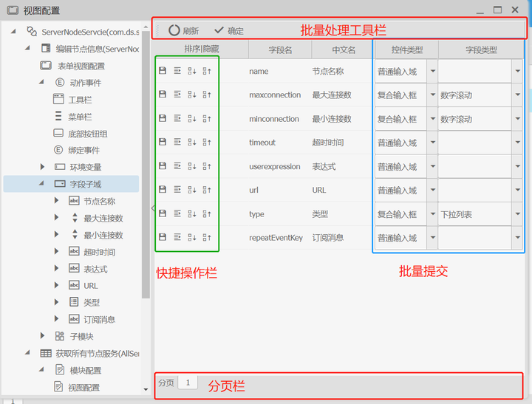Click the save icon in the name row
The image size is (532, 404).
(x=163, y=71)
